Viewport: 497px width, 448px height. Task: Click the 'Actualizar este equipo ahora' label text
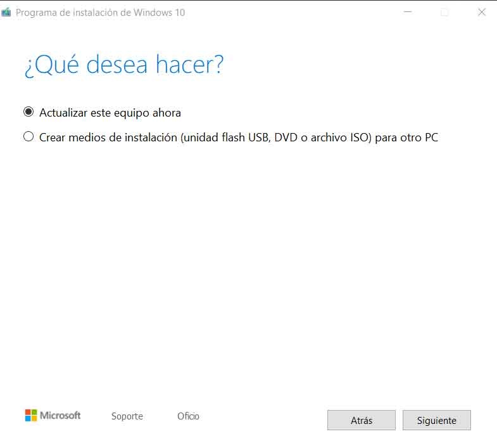(x=110, y=113)
